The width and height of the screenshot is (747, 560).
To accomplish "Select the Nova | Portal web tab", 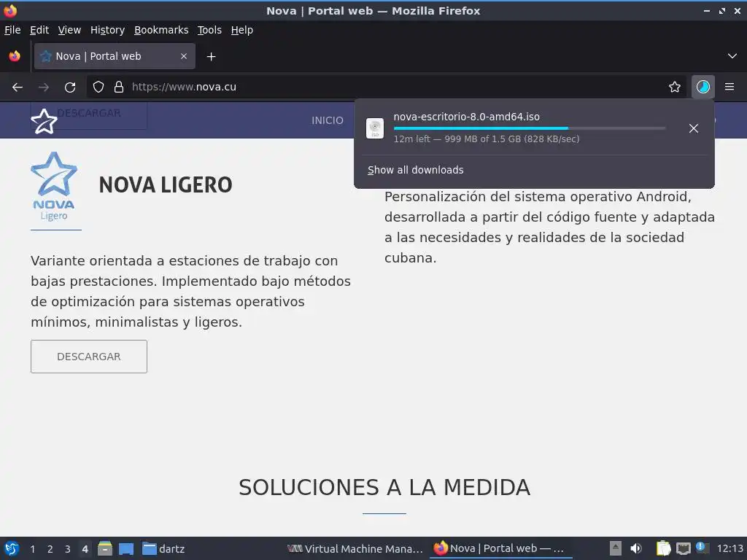I will [x=115, y=56].
